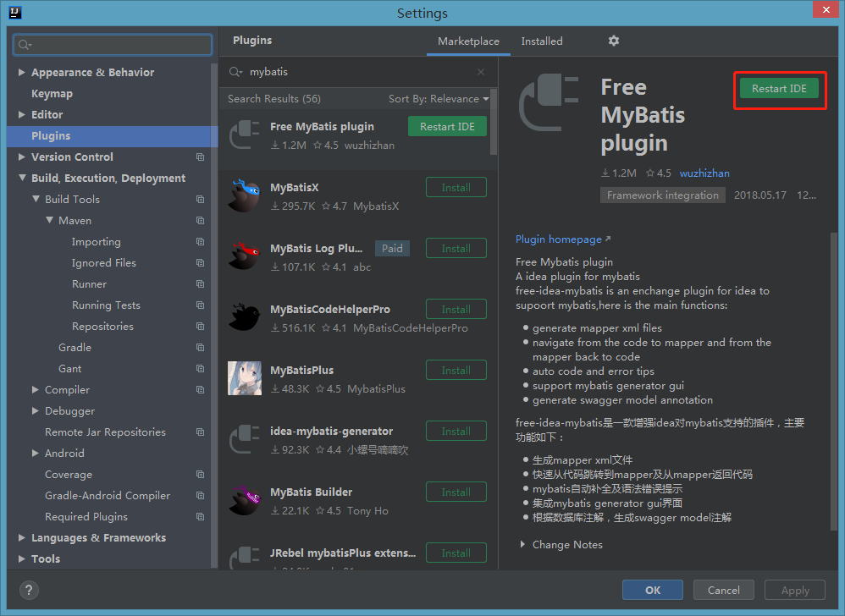Click the MyBatisCodeHelperPro black bird icon
845x616 pixels.
pyautogui.click(x=244, y=317)
